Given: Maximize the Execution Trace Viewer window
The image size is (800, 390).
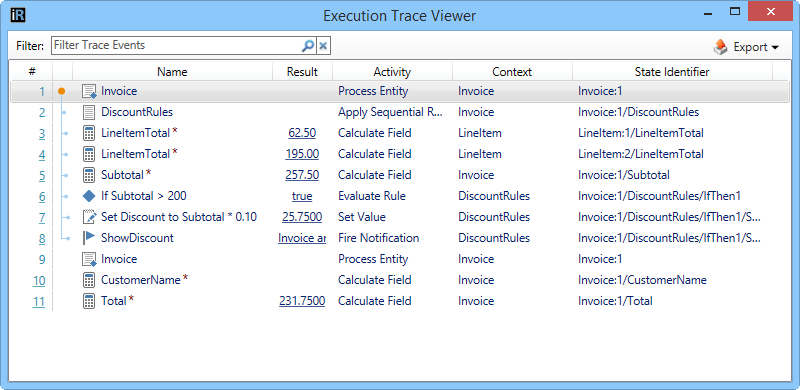Looking at the screenshot, I should pos(735,11).
